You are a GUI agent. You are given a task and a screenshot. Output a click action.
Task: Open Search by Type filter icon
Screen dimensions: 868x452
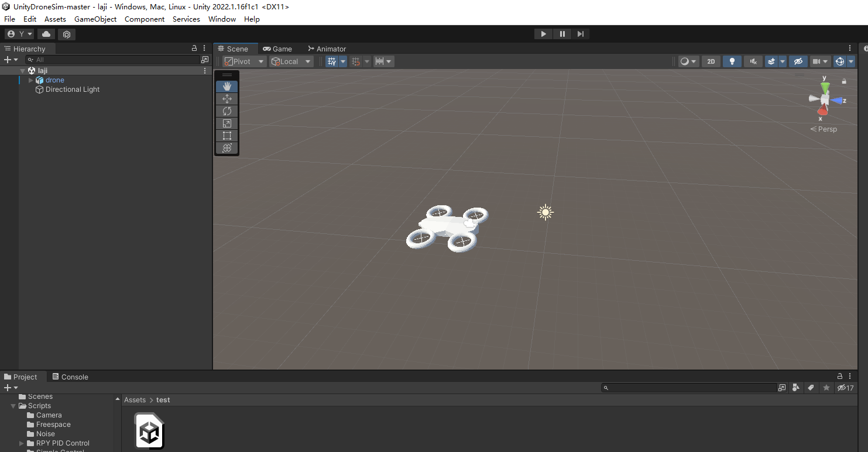796,388
